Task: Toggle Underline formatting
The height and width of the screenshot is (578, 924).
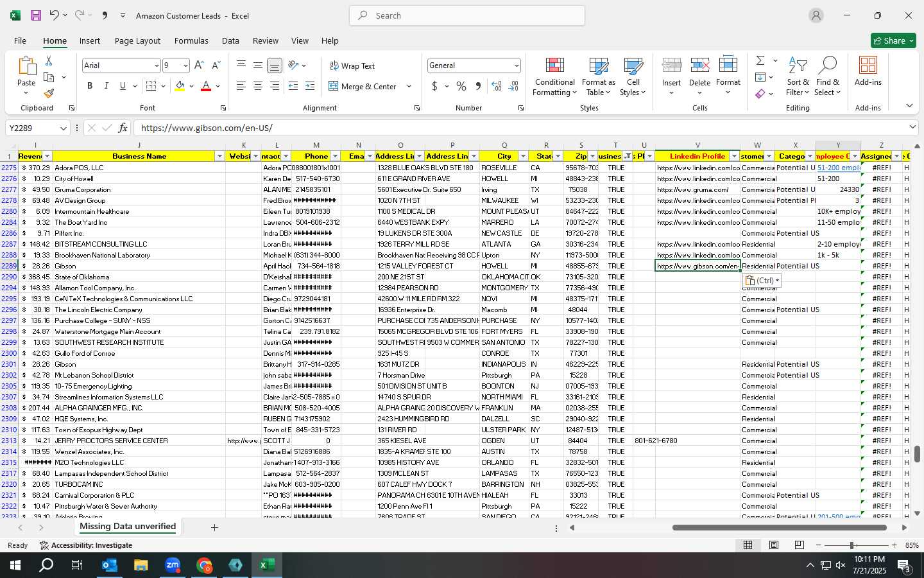Action: 123,86
